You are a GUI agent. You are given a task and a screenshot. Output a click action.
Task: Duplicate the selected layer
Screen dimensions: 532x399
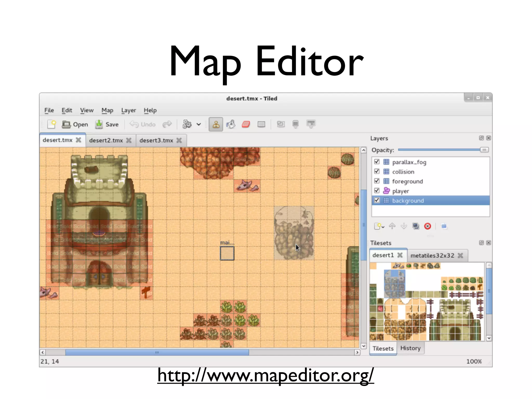click(416, 226)
